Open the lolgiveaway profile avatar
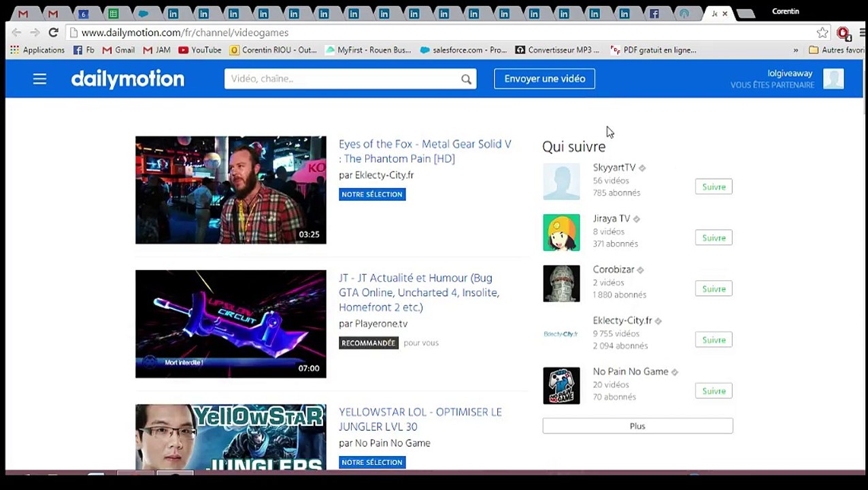868x490 pixels. 833,79
